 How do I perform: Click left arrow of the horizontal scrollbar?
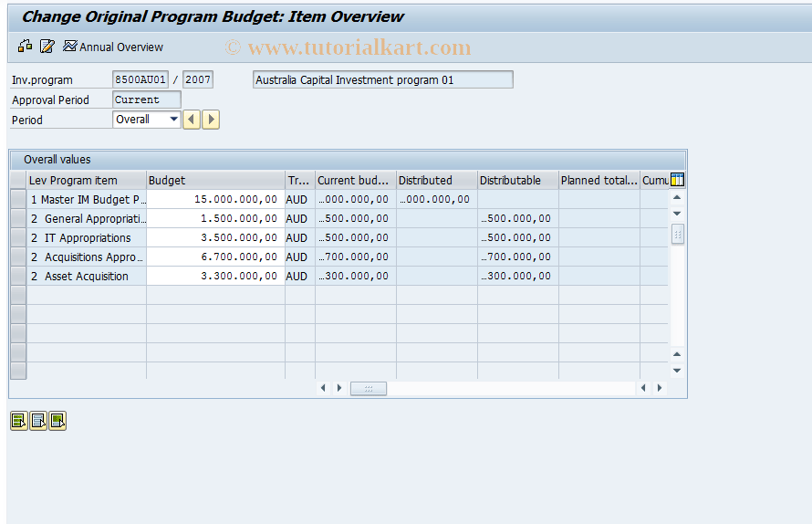click(323, 388)
